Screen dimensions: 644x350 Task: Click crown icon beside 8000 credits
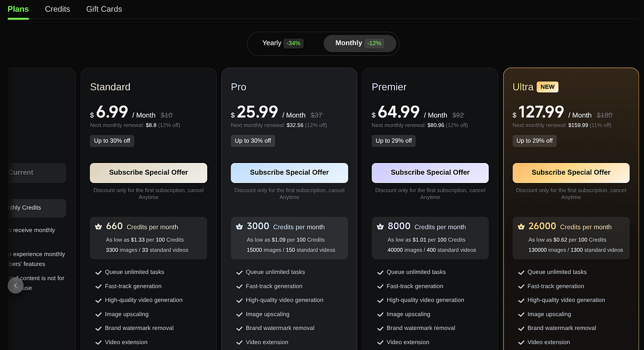point(381,227)
